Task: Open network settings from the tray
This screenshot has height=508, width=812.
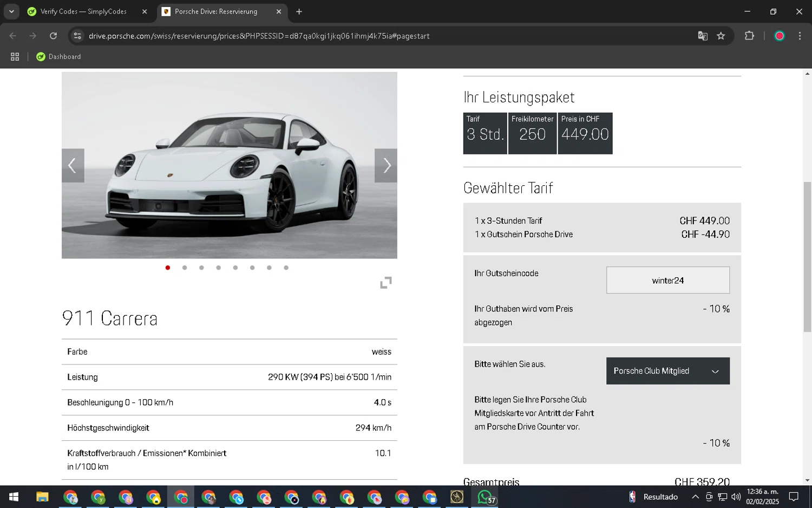Action: (722, 497)
